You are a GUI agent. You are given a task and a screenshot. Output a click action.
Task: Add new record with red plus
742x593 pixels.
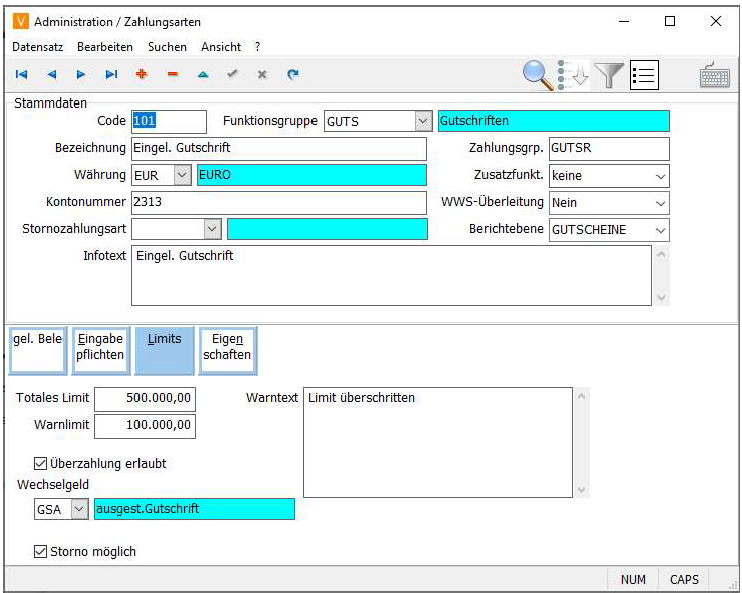141,74
